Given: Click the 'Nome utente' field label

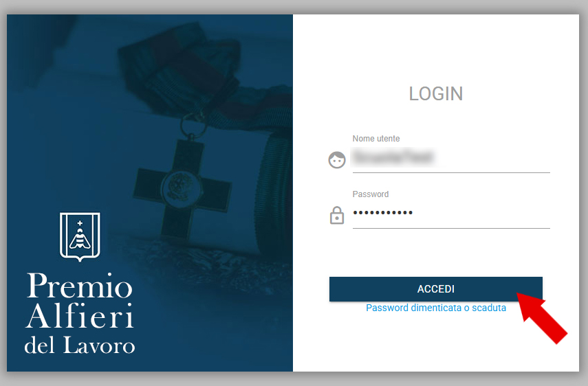Looking at the screenshot, I should click(375, 139).
